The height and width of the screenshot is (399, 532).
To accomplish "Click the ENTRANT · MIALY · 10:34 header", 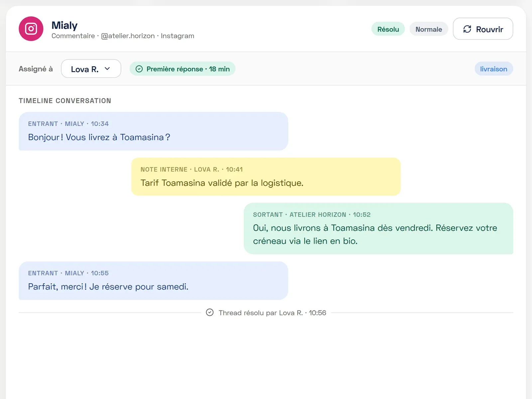I will (68, 124).
